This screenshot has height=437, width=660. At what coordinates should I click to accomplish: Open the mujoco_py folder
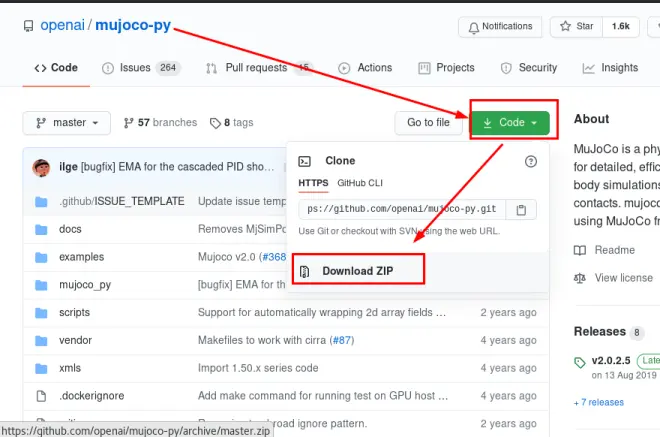point(85,285)
